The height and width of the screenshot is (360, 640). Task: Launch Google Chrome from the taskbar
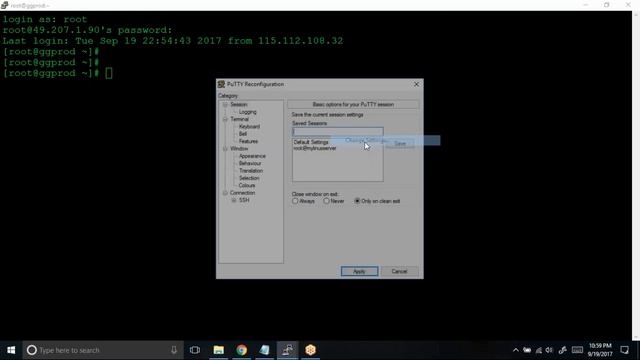(x=242, y=350)
